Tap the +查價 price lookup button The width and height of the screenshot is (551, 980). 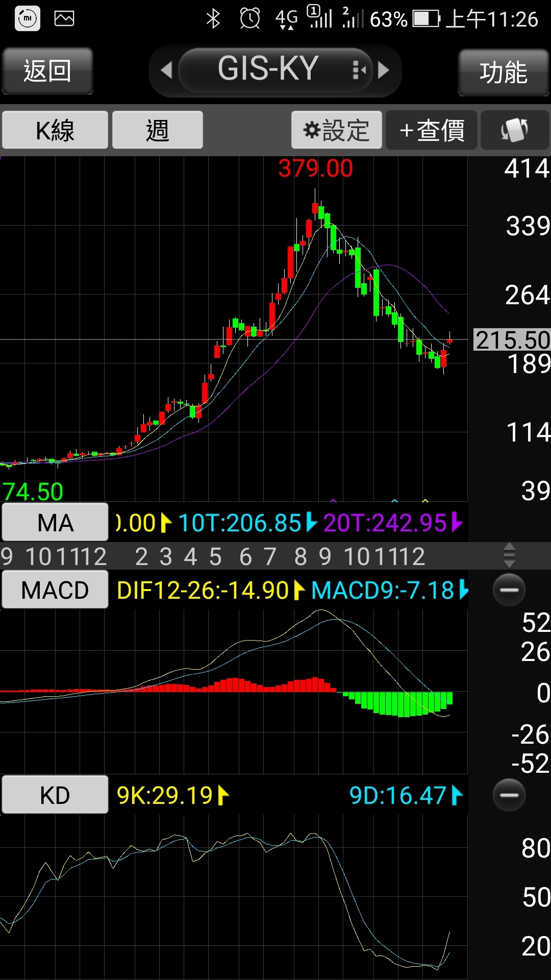point(432,130)
